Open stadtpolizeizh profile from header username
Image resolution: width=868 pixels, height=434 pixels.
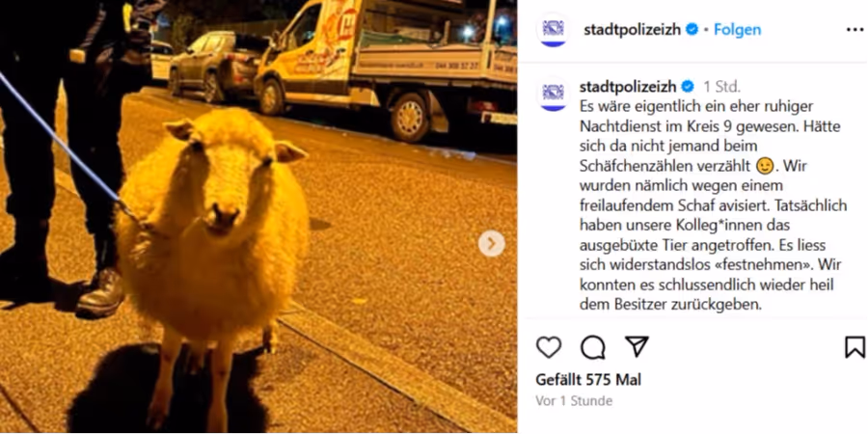coord(632,30)
